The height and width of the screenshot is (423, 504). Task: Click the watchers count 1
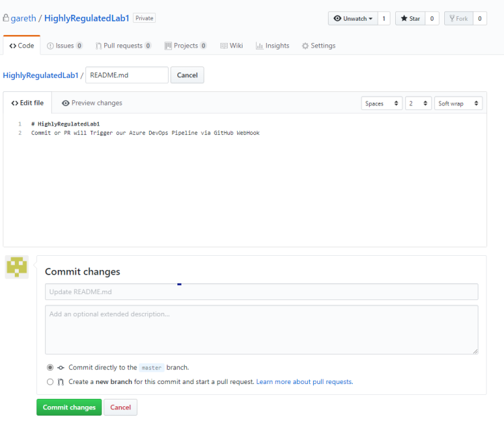(384, 18)
